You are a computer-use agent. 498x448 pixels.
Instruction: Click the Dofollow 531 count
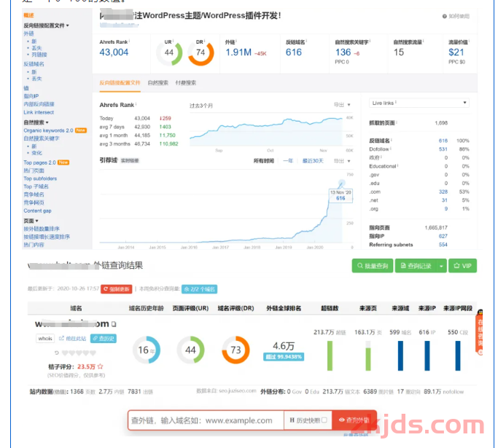[x=443, y=149]
